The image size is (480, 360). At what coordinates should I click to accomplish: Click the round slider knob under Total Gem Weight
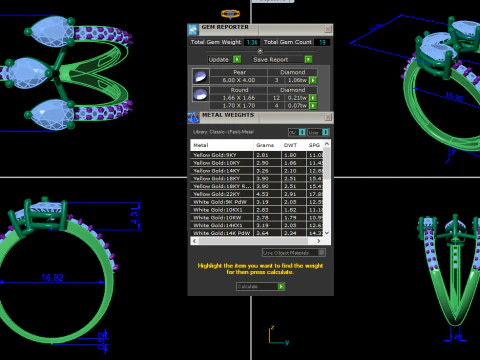click(x=260, y=51)
